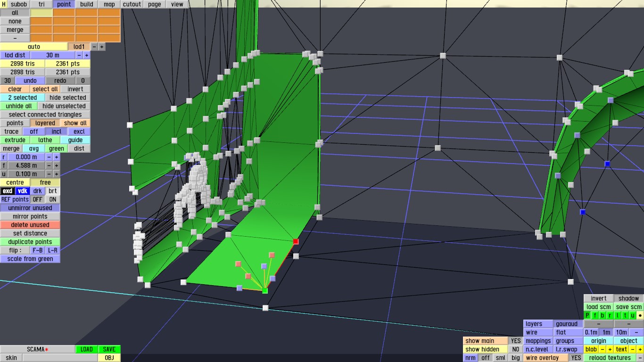Increase the lod1 level with plus
The image size is (644, 362).
click(x=102, y=47)
